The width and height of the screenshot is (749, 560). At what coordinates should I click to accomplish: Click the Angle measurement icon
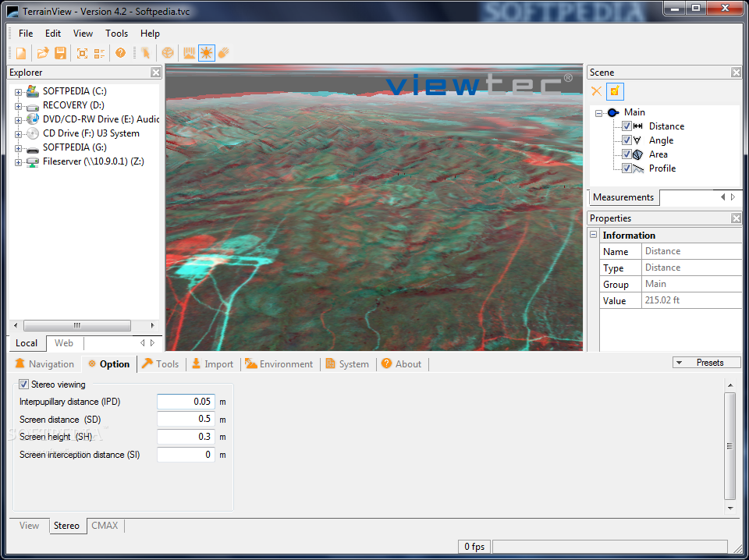(637, 140)
